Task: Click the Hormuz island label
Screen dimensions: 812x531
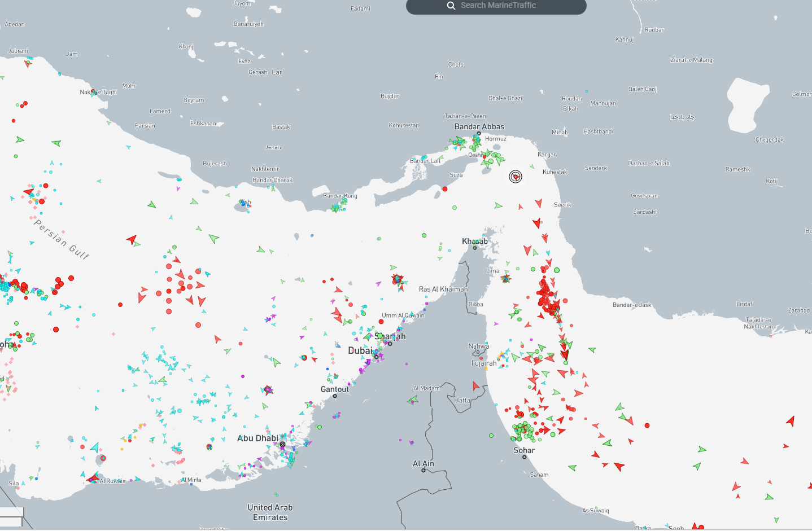Action: pos(496,139)
